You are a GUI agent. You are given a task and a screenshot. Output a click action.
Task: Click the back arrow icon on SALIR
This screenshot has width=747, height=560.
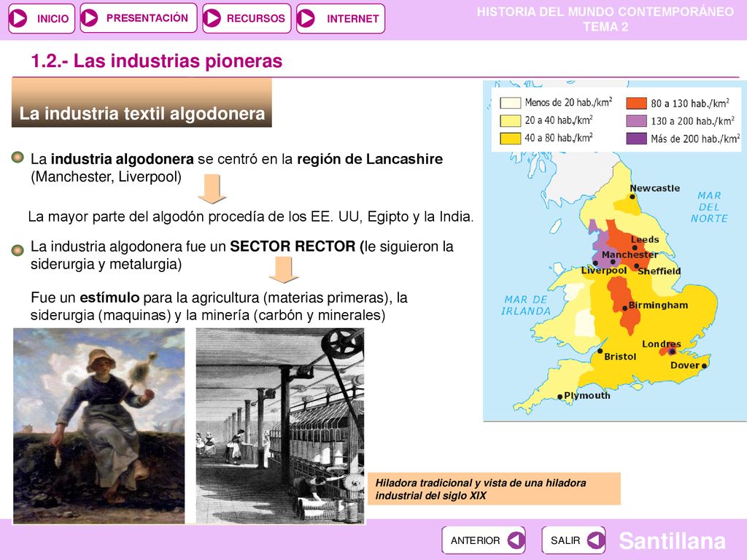coord(595,540)
